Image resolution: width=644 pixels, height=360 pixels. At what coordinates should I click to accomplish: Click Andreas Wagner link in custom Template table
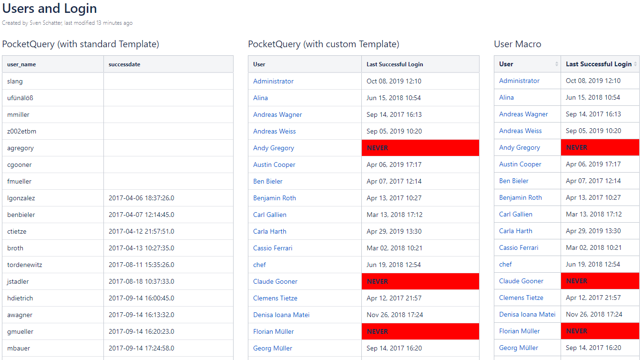click(277, 114)
